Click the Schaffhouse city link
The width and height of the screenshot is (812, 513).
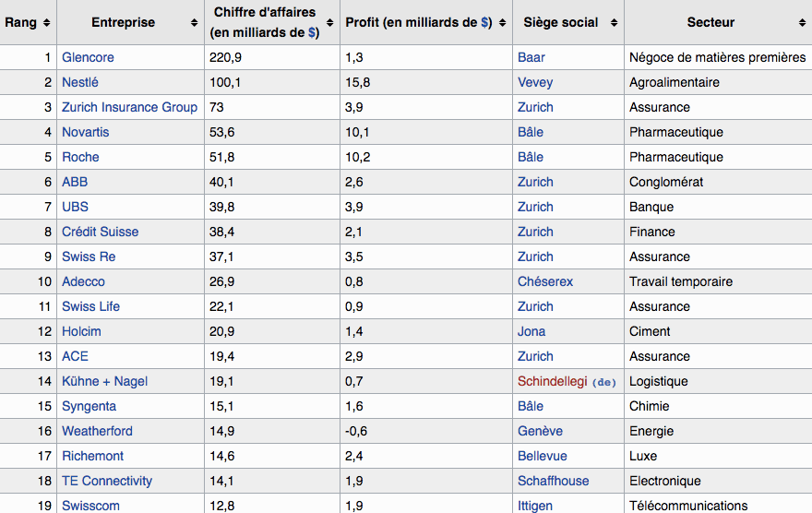coord(553,481)
